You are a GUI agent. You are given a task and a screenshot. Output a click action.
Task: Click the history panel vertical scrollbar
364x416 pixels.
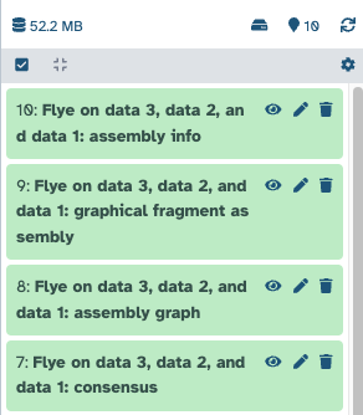[358, 250]
